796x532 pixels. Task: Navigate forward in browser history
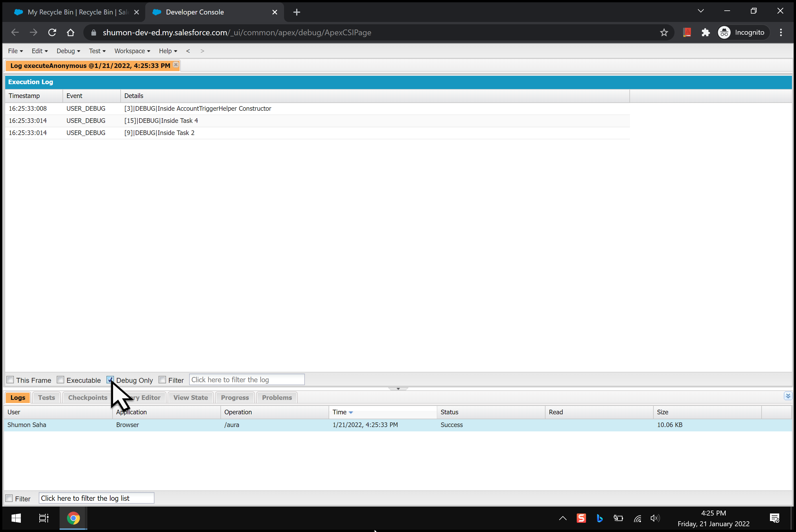click(33, 33)
